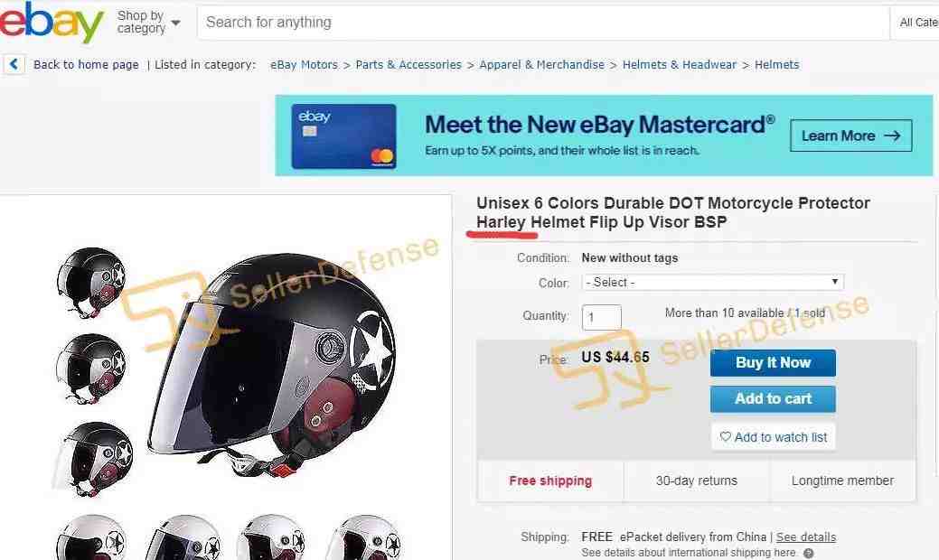Open the Shop by category dropdown
This screenshot has height=560, width=939.
(x=148, y=23)
